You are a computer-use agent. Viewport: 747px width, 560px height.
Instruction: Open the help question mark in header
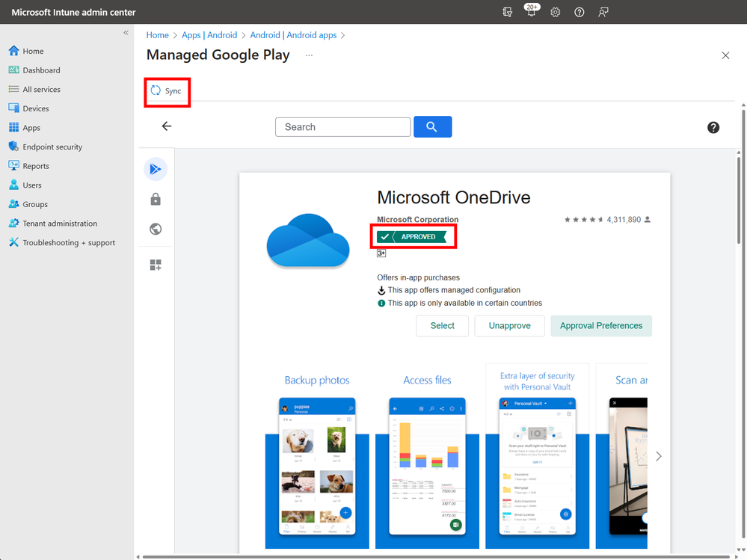[579, 13]
